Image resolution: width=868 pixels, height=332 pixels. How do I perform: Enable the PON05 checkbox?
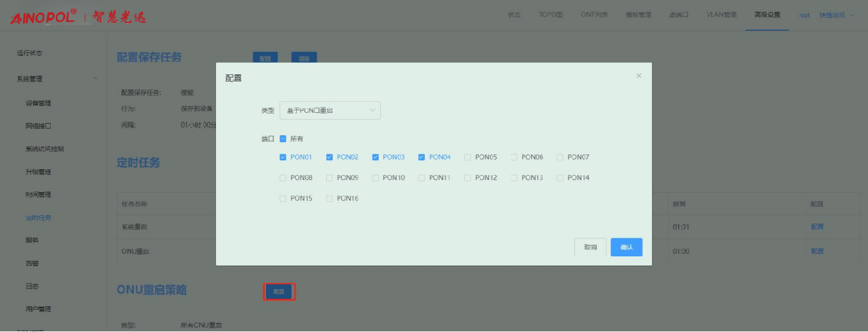click(468, 158)
